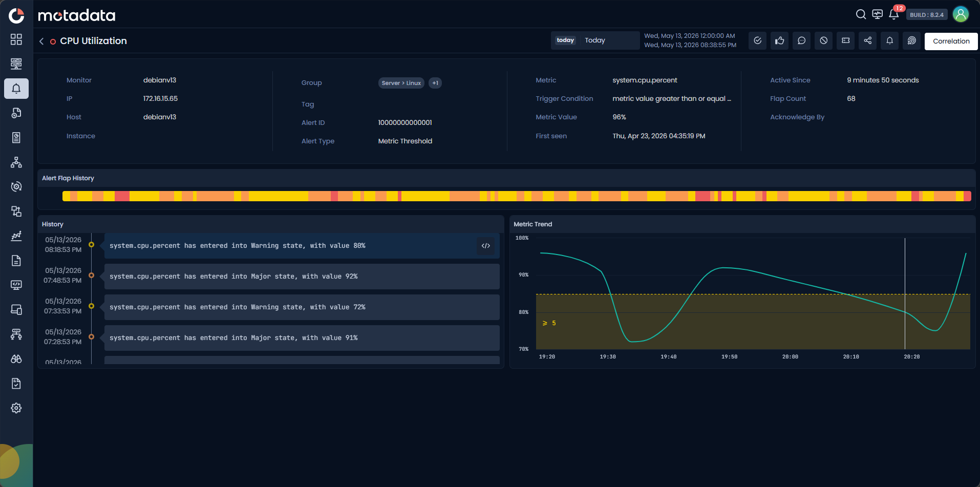
Task: Click the Metric Value 96%
Action: pyautogui.click(x=619, y=117)
